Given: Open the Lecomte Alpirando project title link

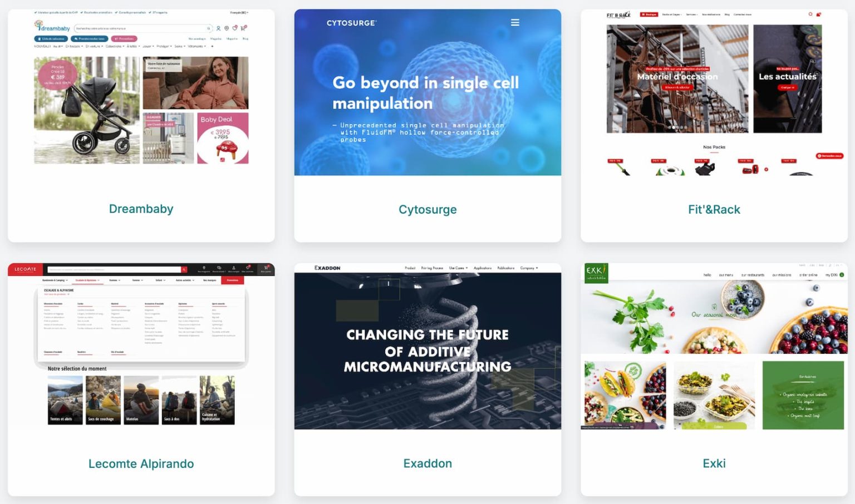Looking at the screenshot, I should coord(141,463).
